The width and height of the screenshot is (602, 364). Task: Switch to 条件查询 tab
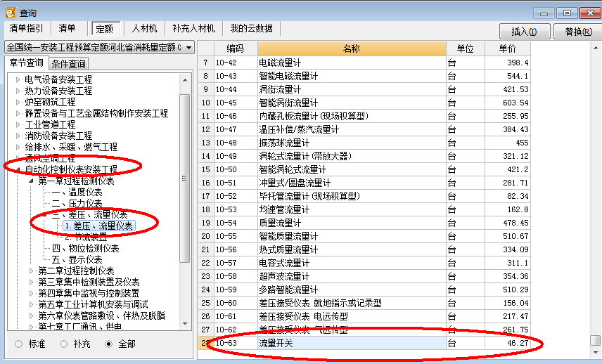[x=69, y=63]
